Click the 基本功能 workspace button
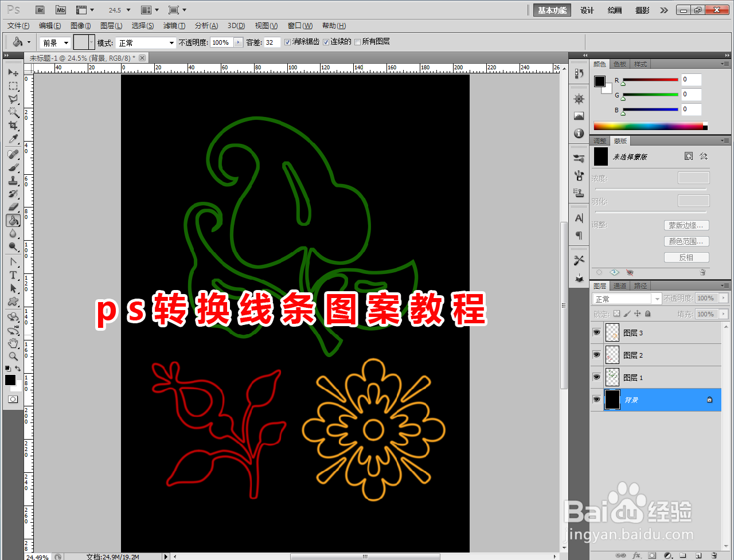Viewport: 734px width, 560px height. 552,10
